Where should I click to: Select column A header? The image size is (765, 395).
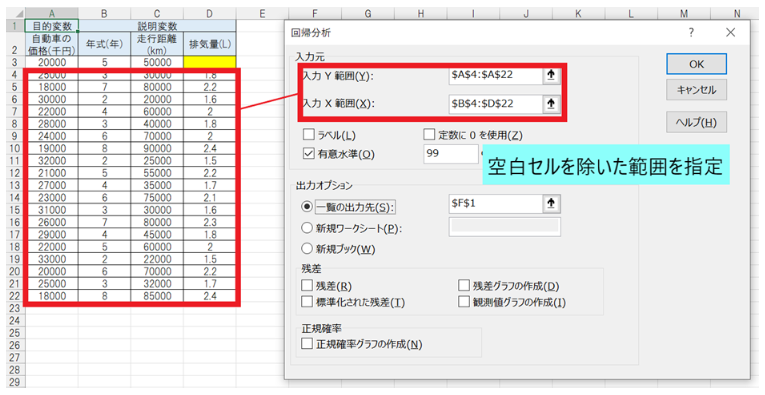(x=52, y=14)
